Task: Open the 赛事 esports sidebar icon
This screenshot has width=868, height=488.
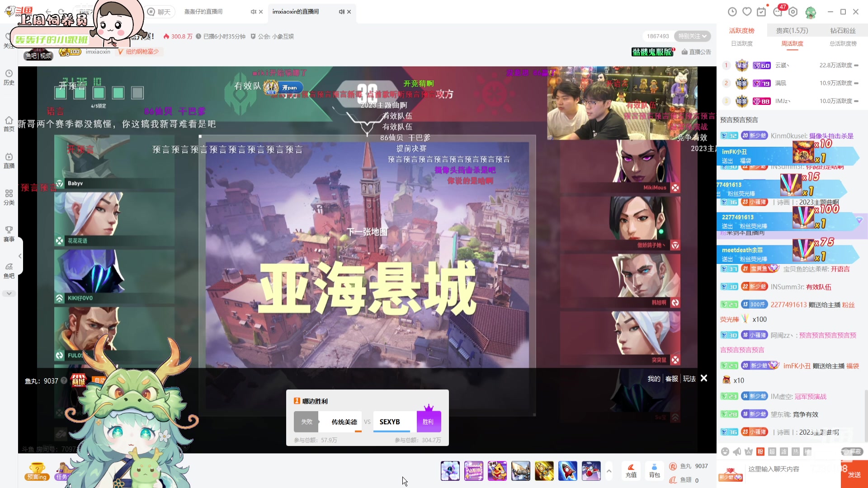Action: pyautogui.click(x=9, y=234)
